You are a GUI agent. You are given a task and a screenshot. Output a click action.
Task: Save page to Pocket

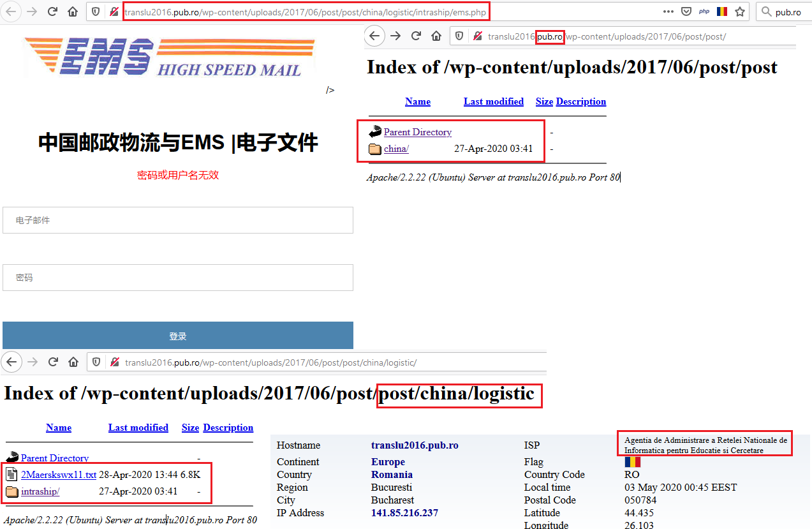686,11
